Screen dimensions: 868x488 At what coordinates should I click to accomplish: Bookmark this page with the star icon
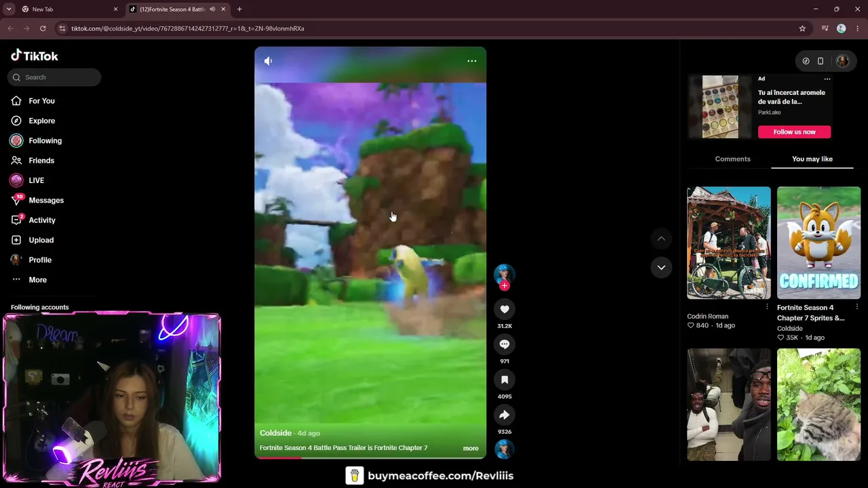click(802, 28)
